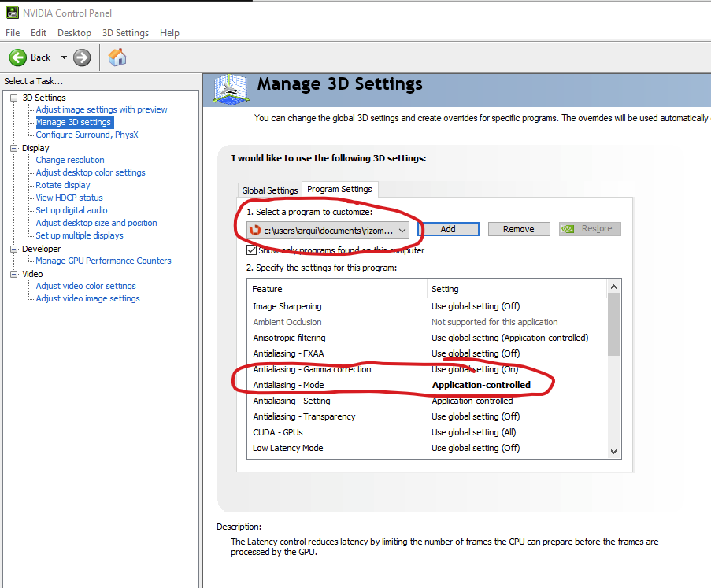The image size is (711, 588).
Task: Click the Setting column header
Action: point(517,289)
